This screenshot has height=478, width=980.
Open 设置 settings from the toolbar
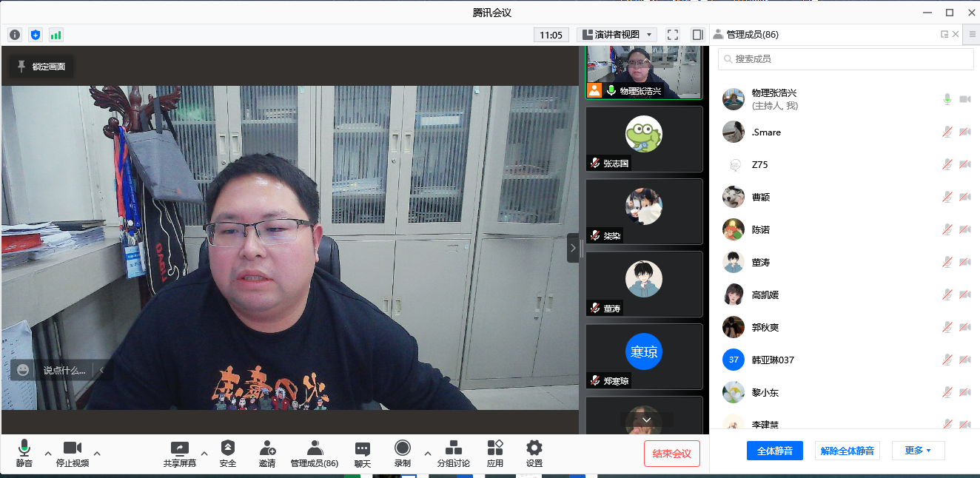point(534,454)
